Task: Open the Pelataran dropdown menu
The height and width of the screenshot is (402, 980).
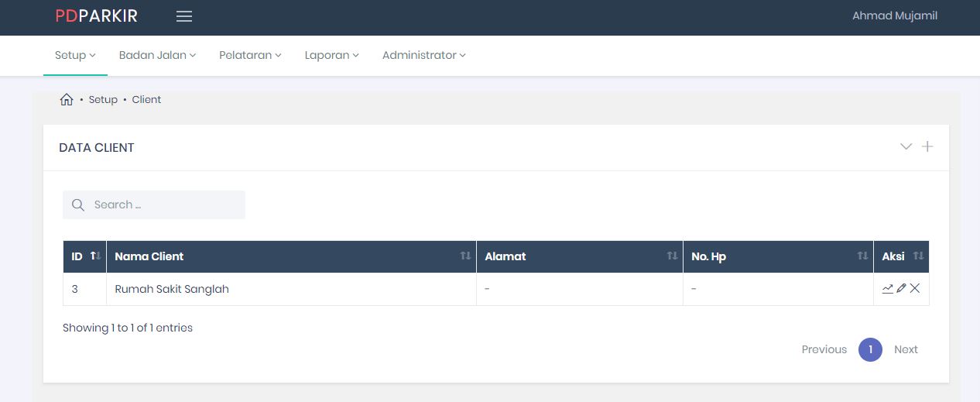Action: pyautogui.click(x=250, y=56)
